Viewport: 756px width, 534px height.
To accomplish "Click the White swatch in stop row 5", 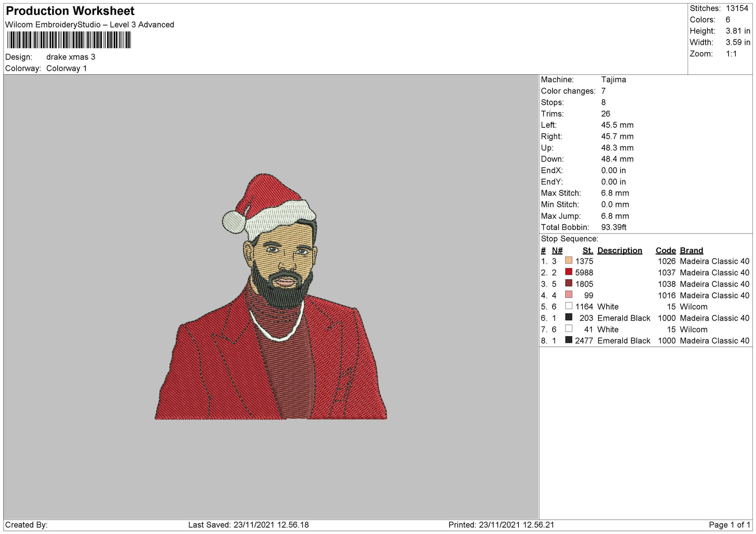I will coord(569,306).
